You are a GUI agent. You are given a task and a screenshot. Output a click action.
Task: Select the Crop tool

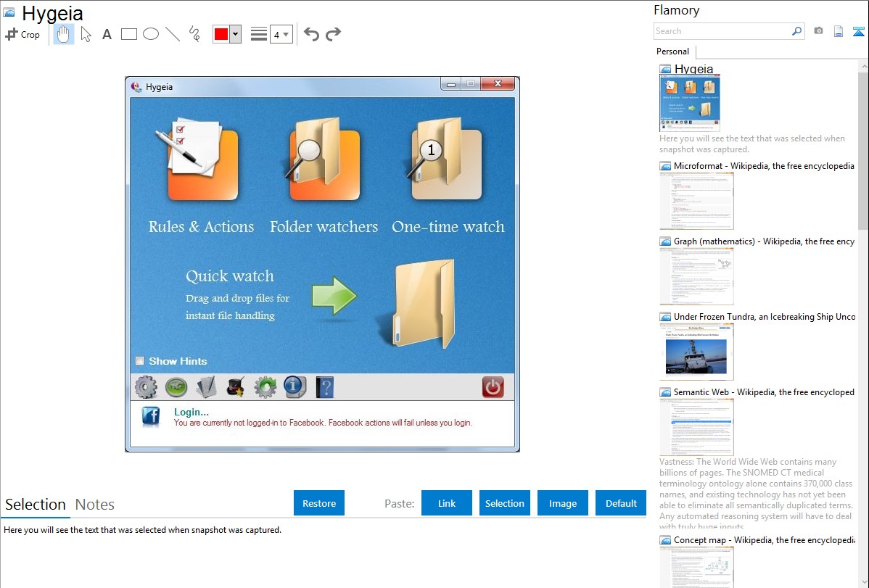click(22, 34)
